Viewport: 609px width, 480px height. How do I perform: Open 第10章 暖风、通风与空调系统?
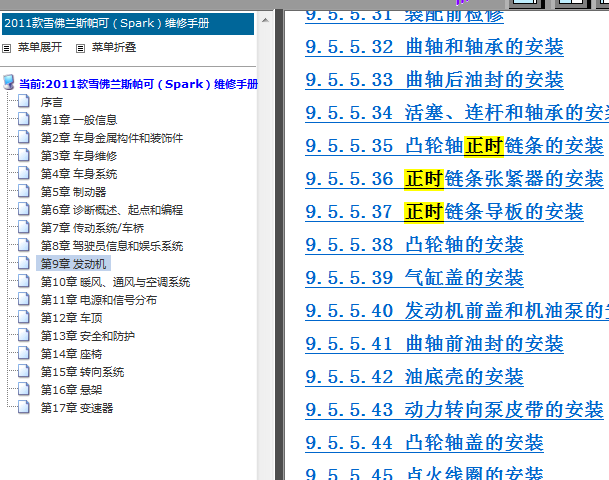point(115,282)
